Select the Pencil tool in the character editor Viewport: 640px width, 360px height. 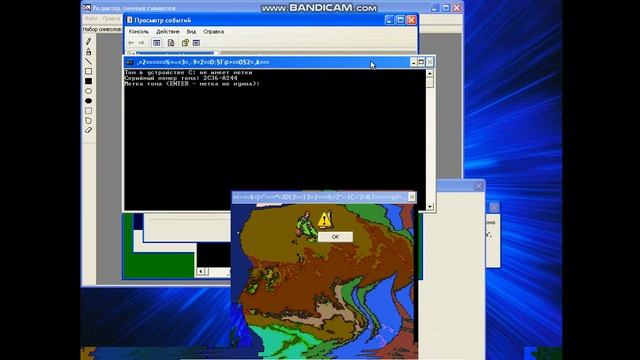coord(89,41)
